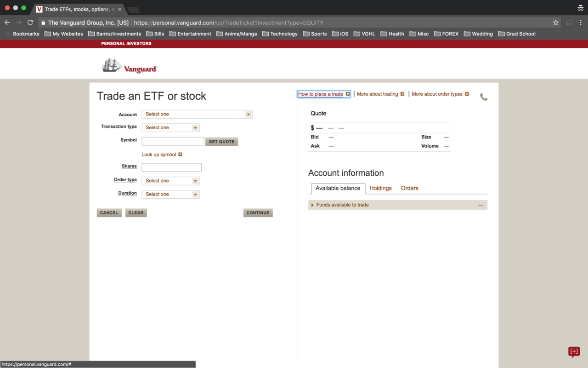The width and height of the screenshot is (588, 368).
Task: Click the cast icon in toolbar
Action: [x=569, y=23]
